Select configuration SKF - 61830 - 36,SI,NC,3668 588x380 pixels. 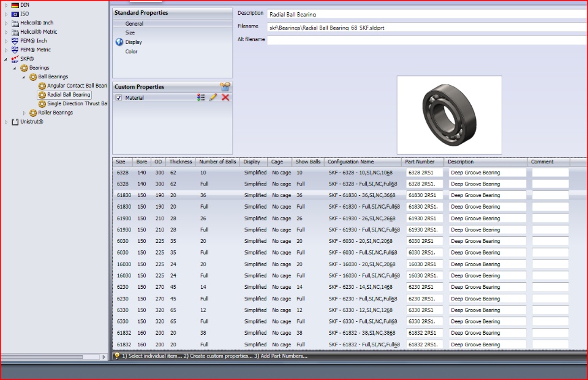(x=361, y=195)
